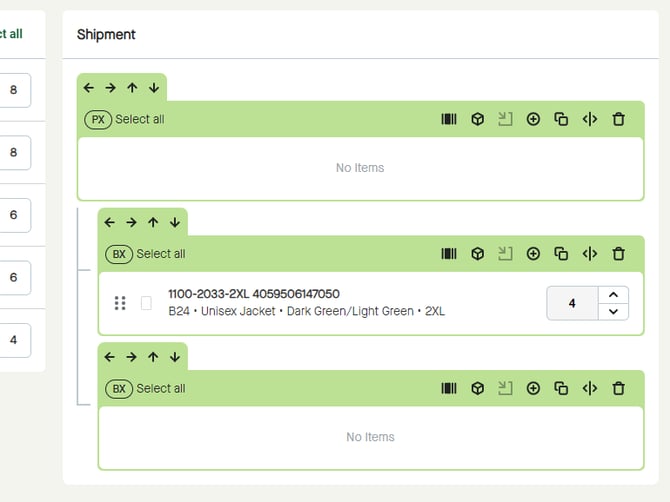Click Select all in the PX package
670x502 pixels.
pyautogui.click(x=140, y=119)
